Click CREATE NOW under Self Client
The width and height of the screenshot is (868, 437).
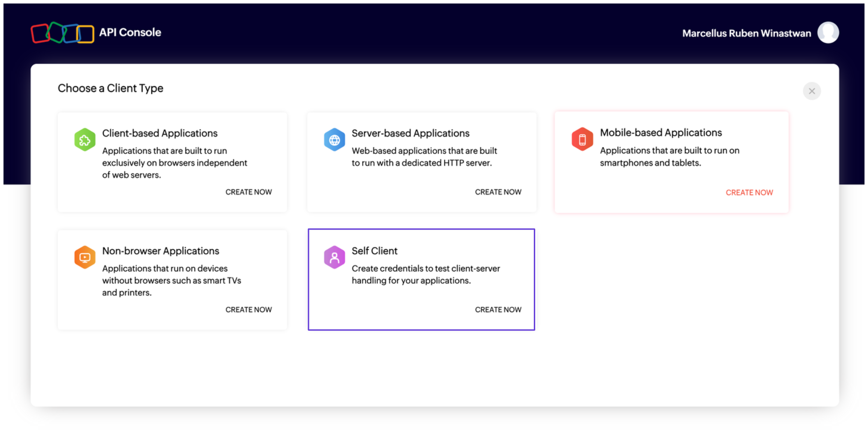click(498, 310)
